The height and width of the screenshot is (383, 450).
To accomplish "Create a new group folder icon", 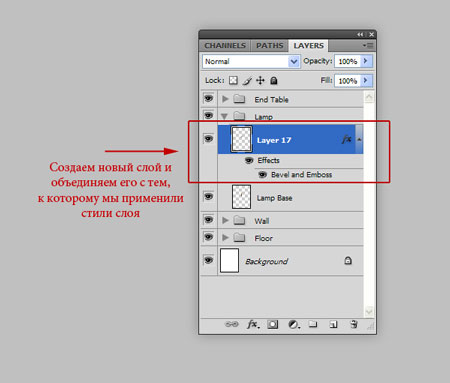I will click(313, 324).
